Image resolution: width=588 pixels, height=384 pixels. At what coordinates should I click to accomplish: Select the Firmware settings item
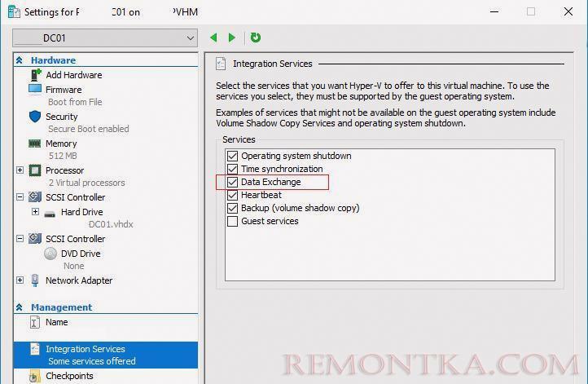pos(64,90)
